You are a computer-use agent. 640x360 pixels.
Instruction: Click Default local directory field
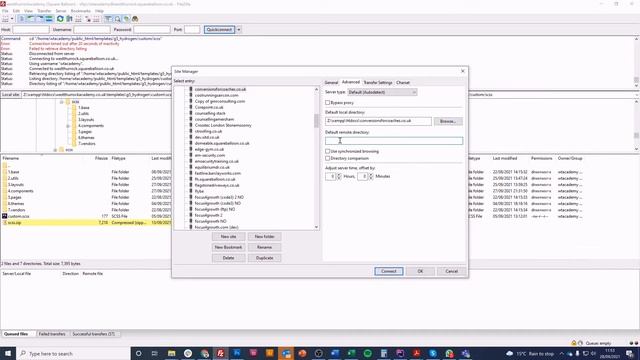(378, 121)
